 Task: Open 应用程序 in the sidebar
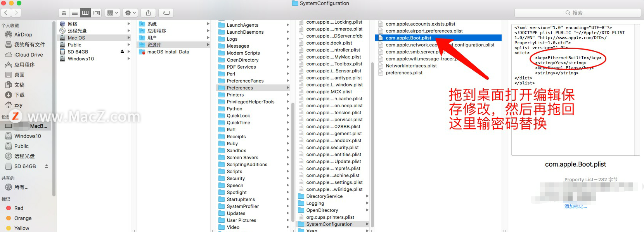pos(25,65)
